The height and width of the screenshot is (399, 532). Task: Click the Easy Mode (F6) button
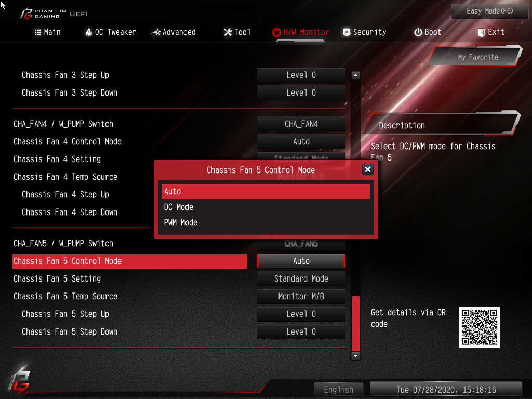coord(489,11)
